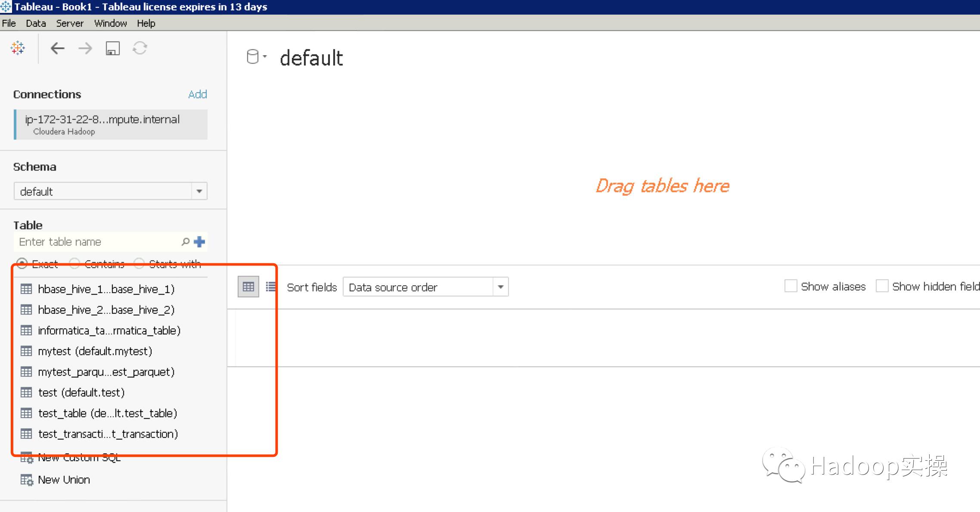The image size is (980, 512).
Task: Click the list view icon
Action: tap(271, 287)
